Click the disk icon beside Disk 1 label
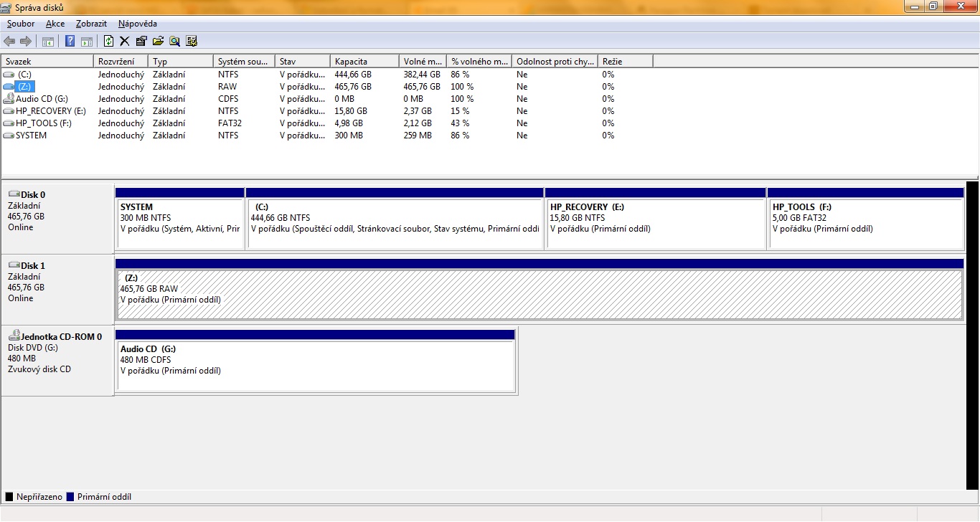The height and width of the screenshot is (522, 980). tap(14, 265)
